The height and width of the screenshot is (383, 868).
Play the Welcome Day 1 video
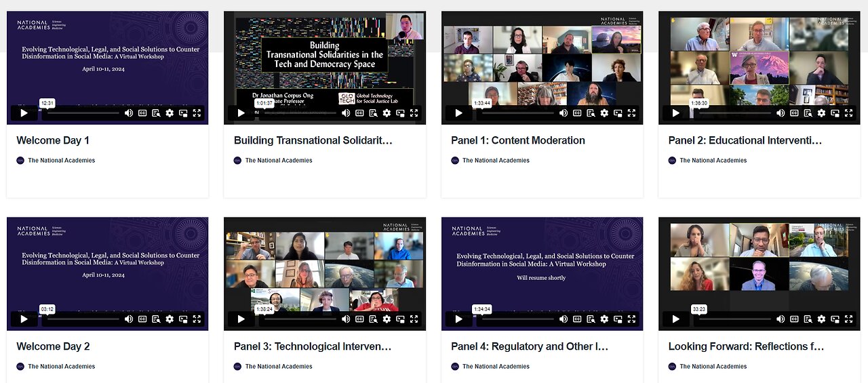click(x=24, y=113)
